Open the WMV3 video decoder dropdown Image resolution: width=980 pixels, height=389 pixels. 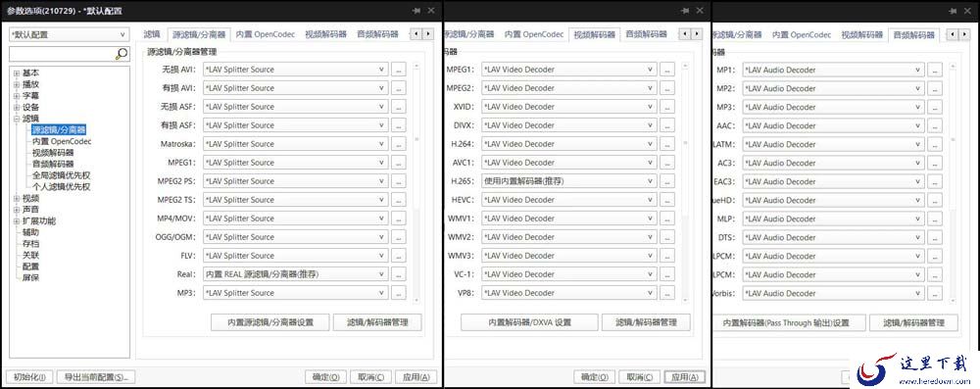pos(568,256)
